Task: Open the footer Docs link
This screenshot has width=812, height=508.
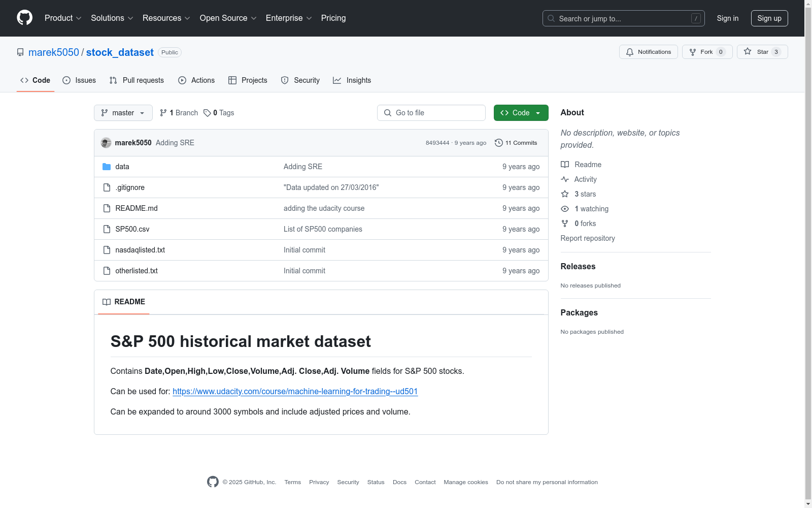Action: click(399, 482)
